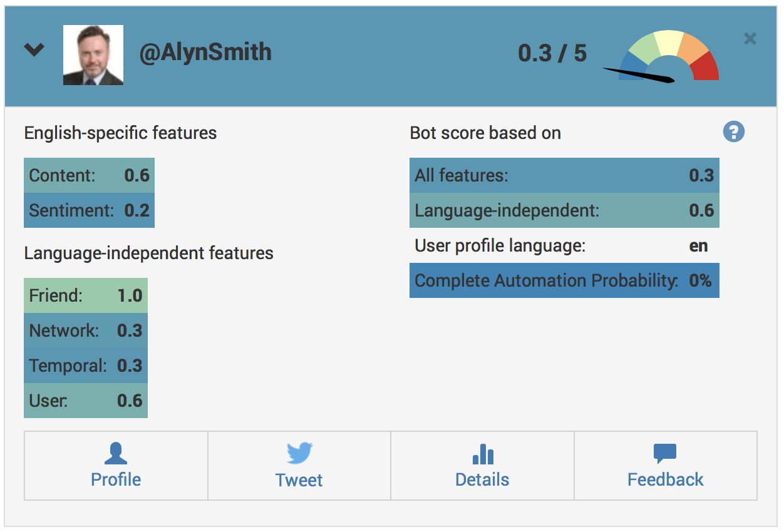Open the Profile tab label

tap(116, 480)
